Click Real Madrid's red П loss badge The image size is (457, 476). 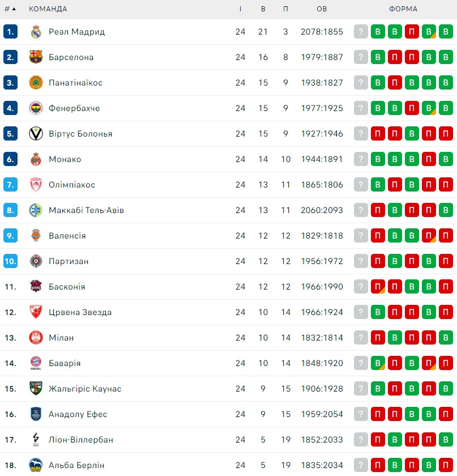pos(412,32)
